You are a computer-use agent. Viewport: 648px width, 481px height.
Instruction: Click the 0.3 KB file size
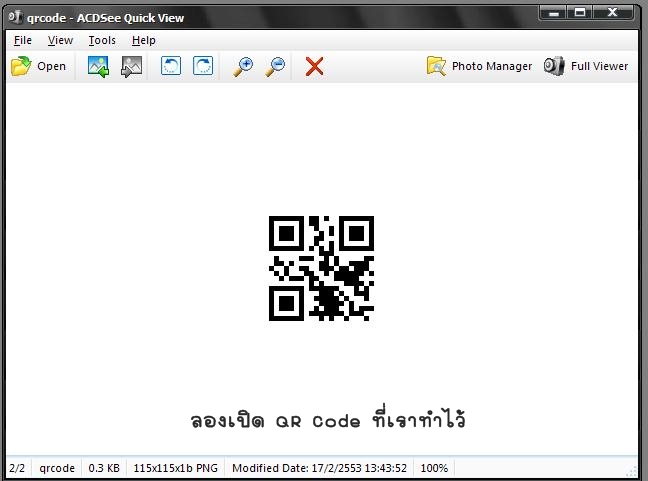104,468
